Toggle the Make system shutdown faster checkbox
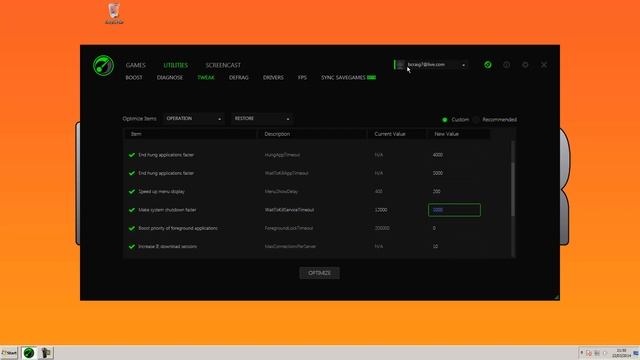Image resolution: width=640 pixels, height=360 pixels. pos(132,210)
